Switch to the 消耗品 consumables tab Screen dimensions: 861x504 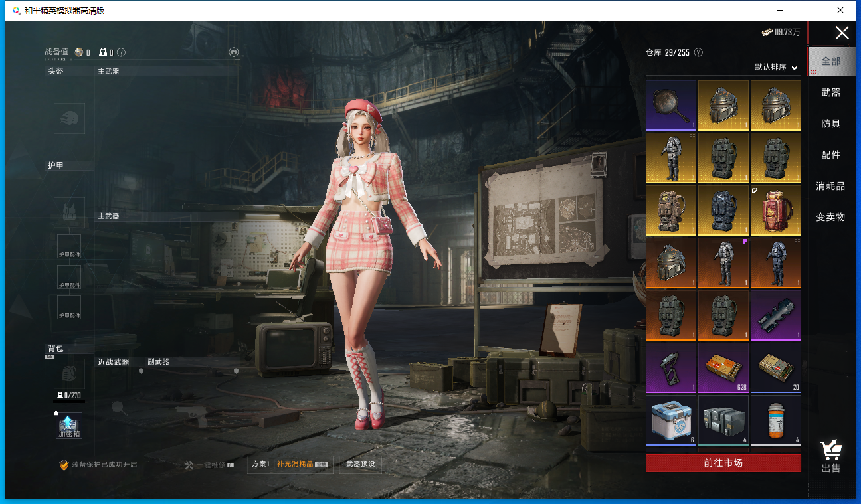point(830,186)
